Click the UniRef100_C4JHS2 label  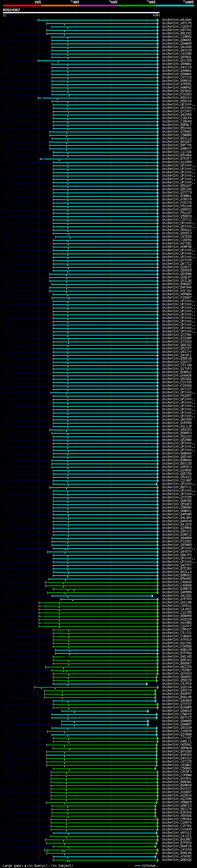click(176, 609)
